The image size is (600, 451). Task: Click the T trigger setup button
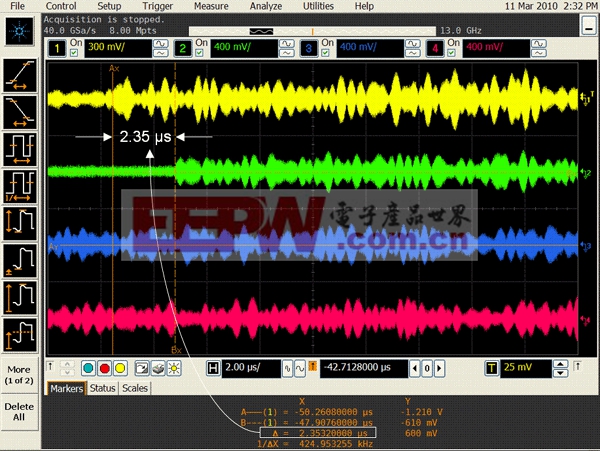coord(491,368)
